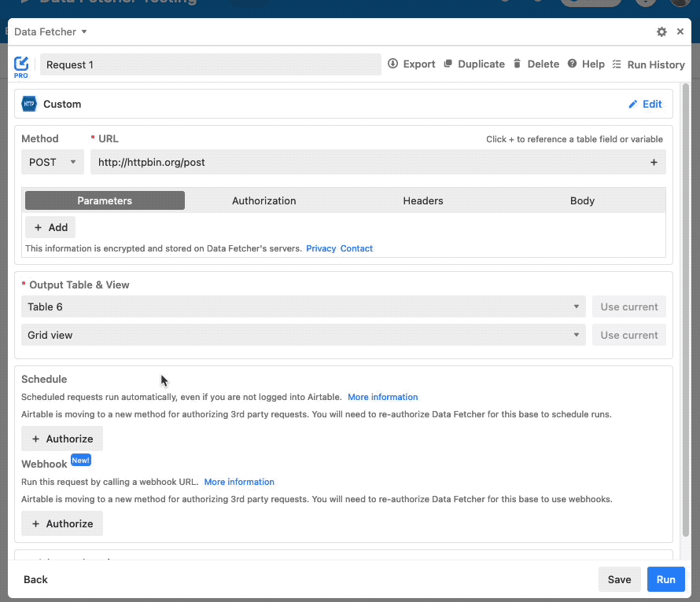Close the Data Fetcher panel
700x602 pixels.
coord(680,31)
